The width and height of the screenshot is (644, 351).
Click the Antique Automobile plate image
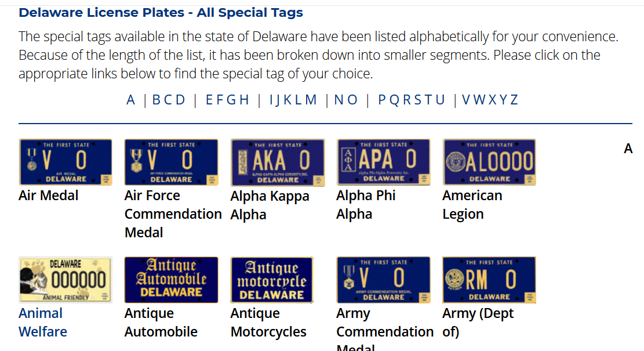pos(171,280)
